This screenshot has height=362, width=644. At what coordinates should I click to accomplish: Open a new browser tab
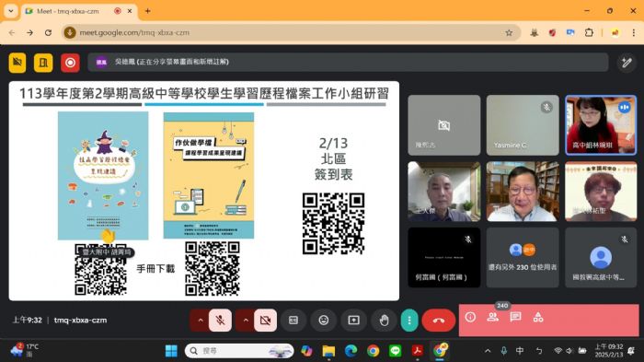[147, 11]
